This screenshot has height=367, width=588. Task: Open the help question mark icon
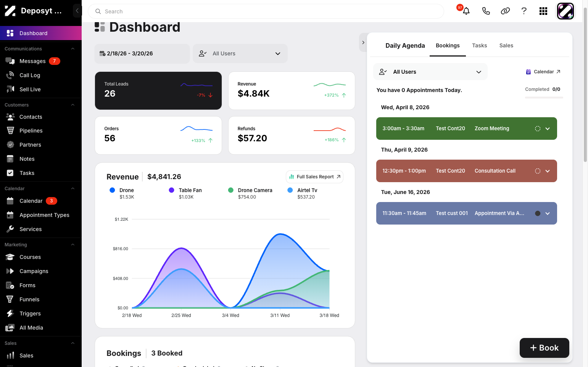(524, 11)
